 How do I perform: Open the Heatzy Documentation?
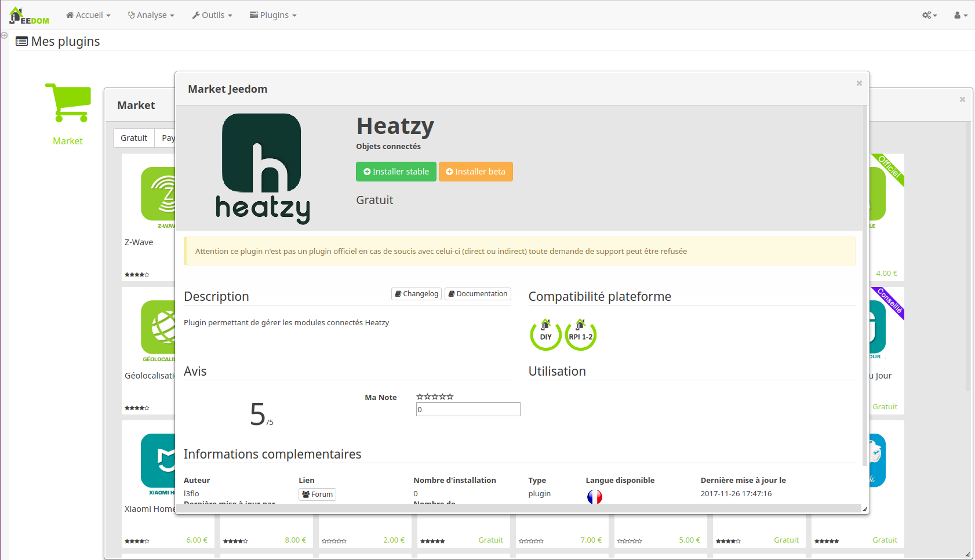(478, 294)
